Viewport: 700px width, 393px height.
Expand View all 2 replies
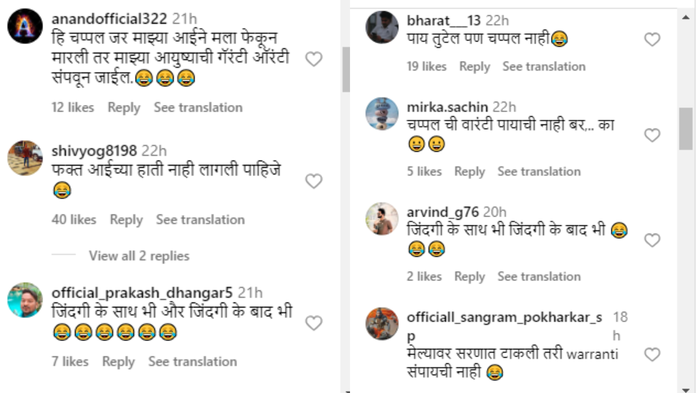coord(139,256)
